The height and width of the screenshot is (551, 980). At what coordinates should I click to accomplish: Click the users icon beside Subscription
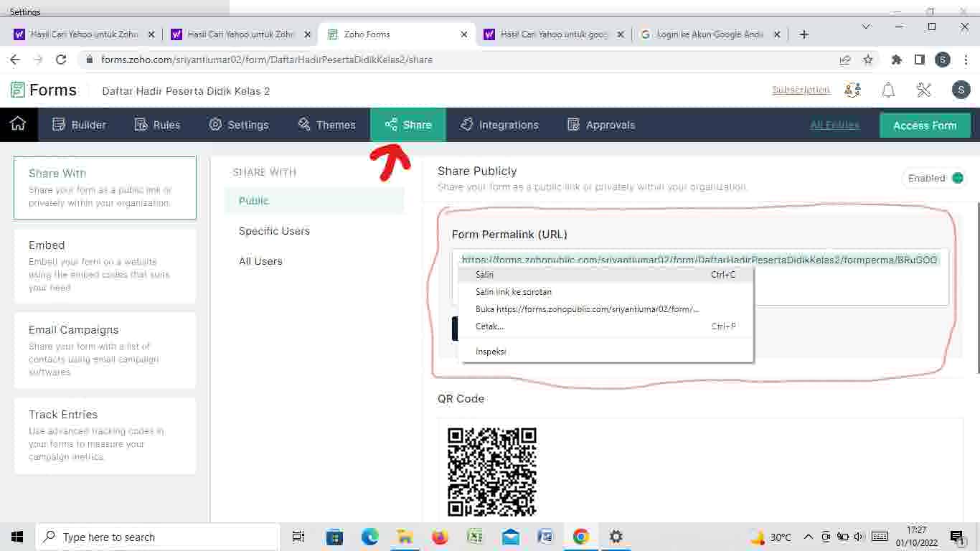point(852,90)
